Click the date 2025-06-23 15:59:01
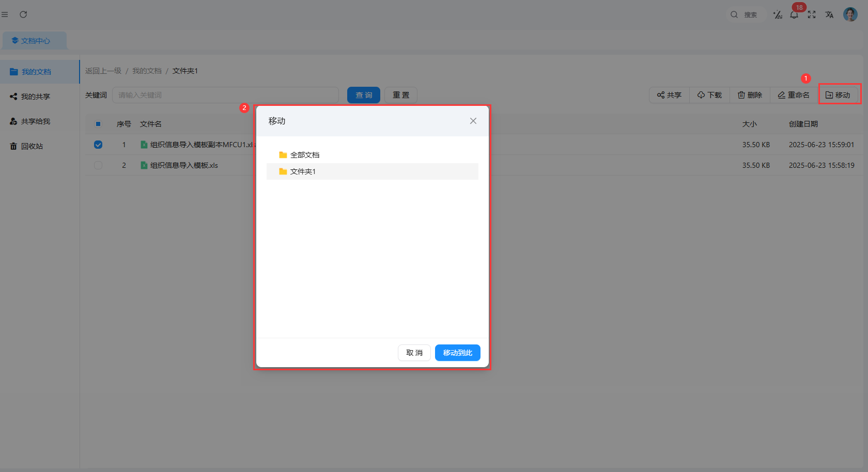Image resolution: width=868 pixels, height=472 pixels. click(x=822, y=145)
